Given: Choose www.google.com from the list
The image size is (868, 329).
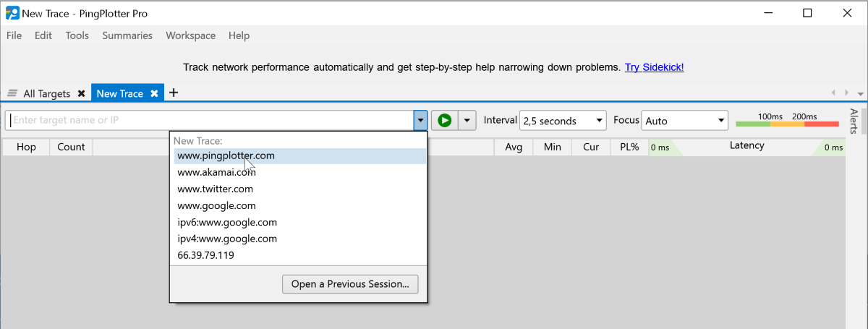Looking at the screenshot, I should (299, 205).
